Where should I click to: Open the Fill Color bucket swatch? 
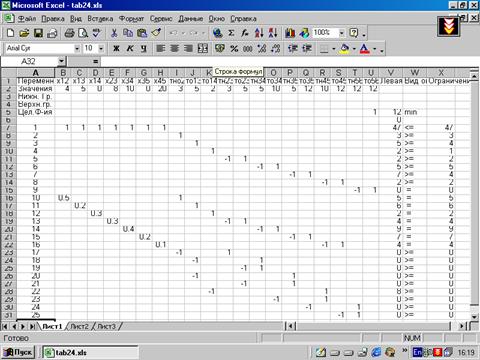click(x=344, y=49)
